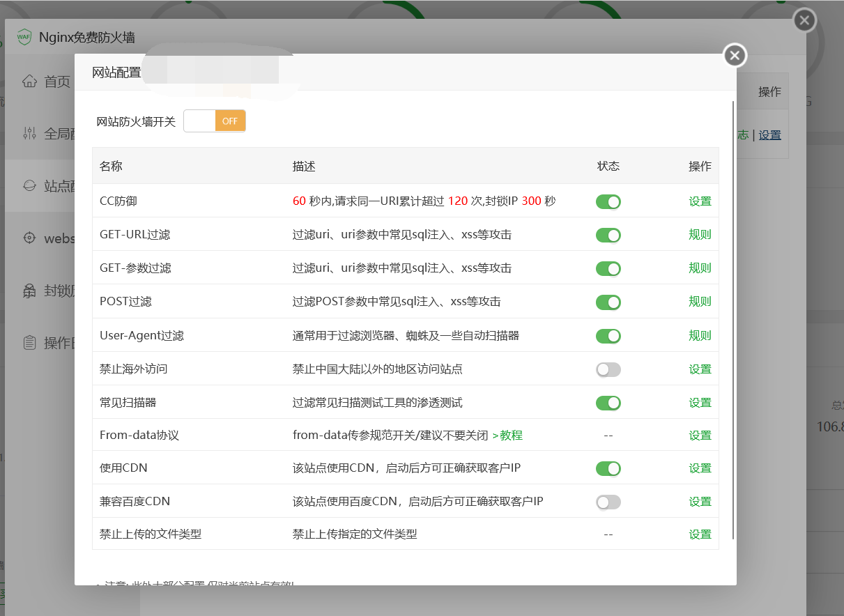Screen dimensions: 844x616
Task: Open 设置 for CC防御
Action: coord(700,201)
